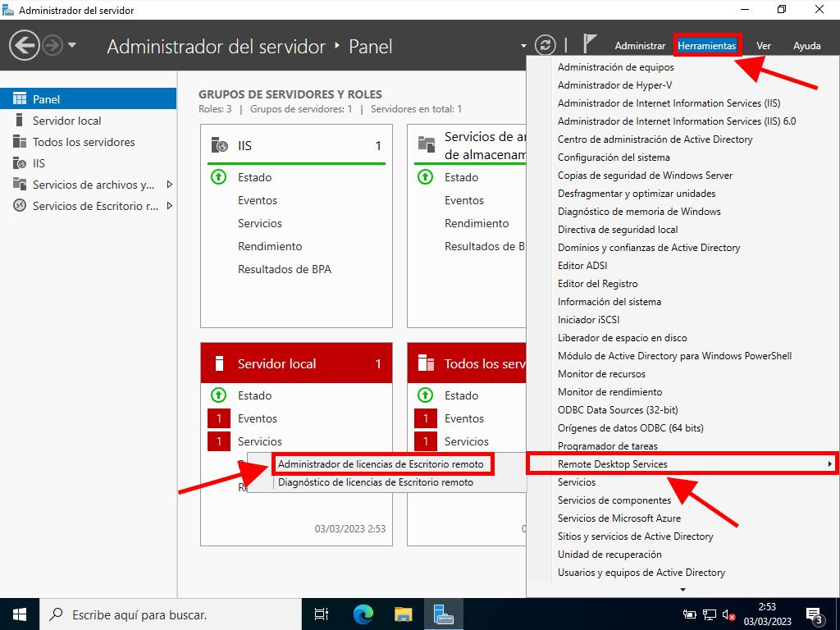Select Administrador de licencias de Escritorio remoto

coord(381,464)
